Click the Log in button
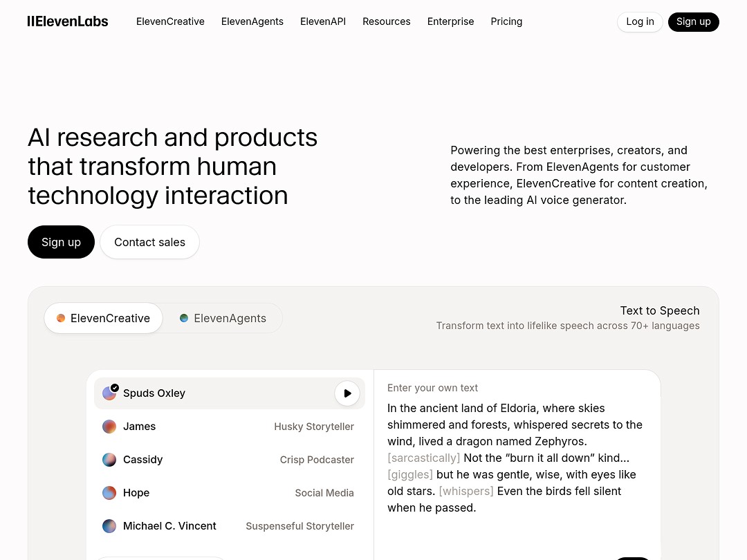Image resolution: width=747 pixels, height=560 pixels. tap(639, 21)
